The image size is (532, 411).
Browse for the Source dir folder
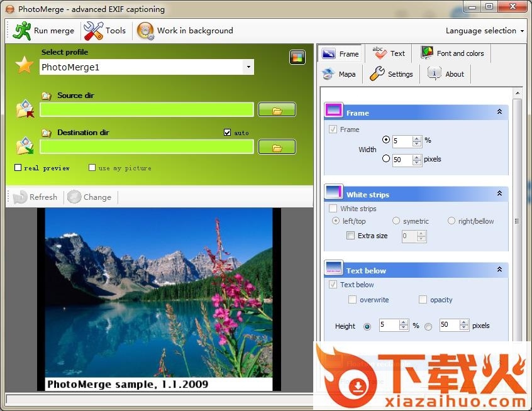tap(277, 110)
